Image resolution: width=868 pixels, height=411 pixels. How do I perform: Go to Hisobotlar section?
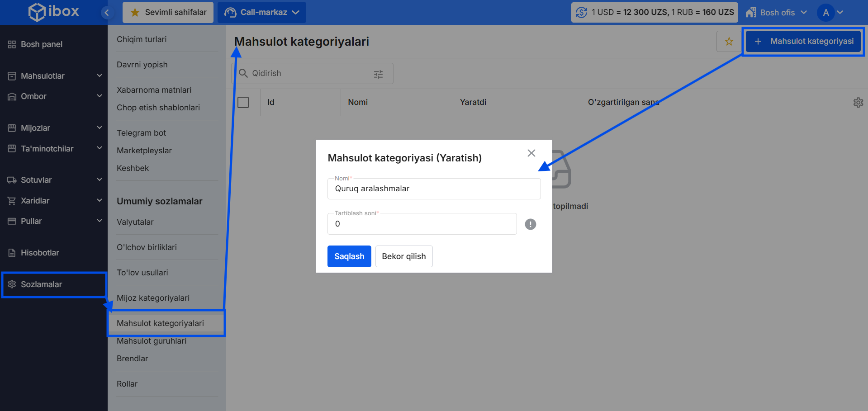point(40,253)
